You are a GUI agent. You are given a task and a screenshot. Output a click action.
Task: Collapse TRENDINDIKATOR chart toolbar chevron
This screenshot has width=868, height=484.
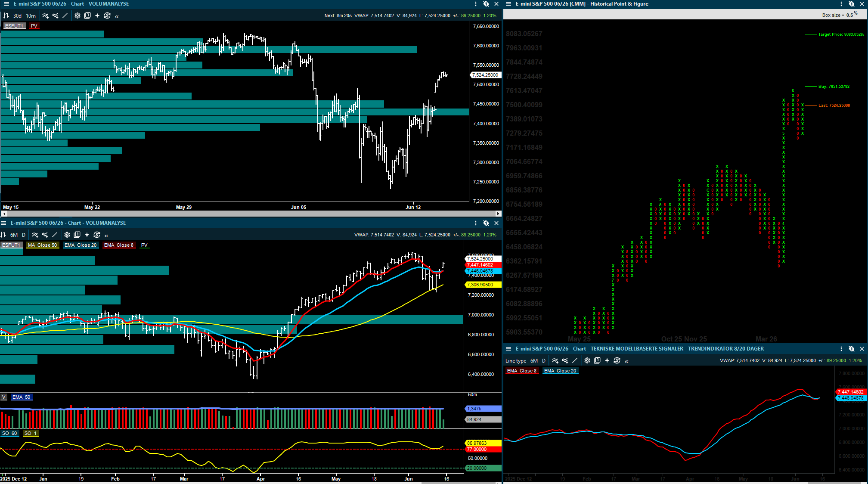click(x=626, y=361)
